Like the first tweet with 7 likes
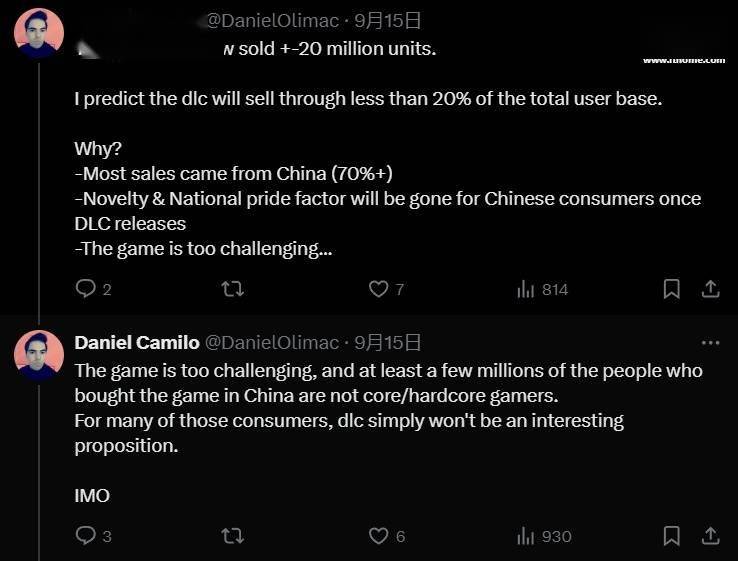 click(x=378, y=289)
